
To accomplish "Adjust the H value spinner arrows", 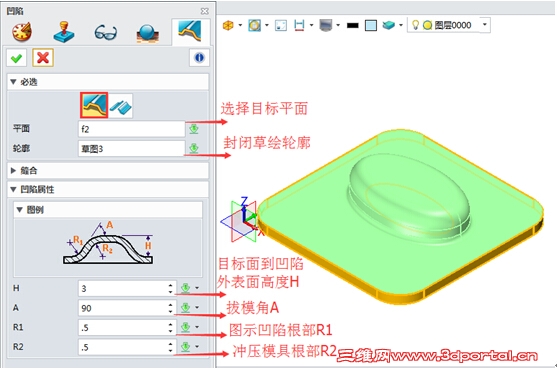I will (171, 288).
